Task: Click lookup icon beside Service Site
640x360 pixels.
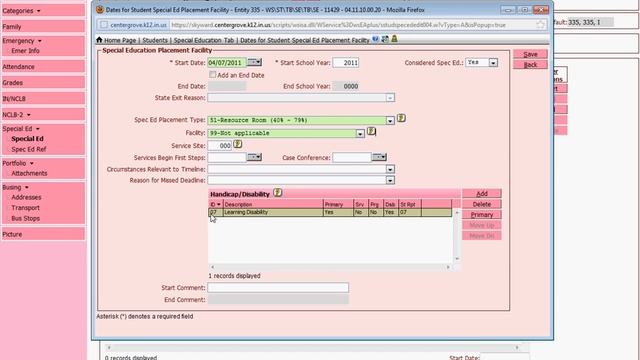Action: click(x=238, y=144)
